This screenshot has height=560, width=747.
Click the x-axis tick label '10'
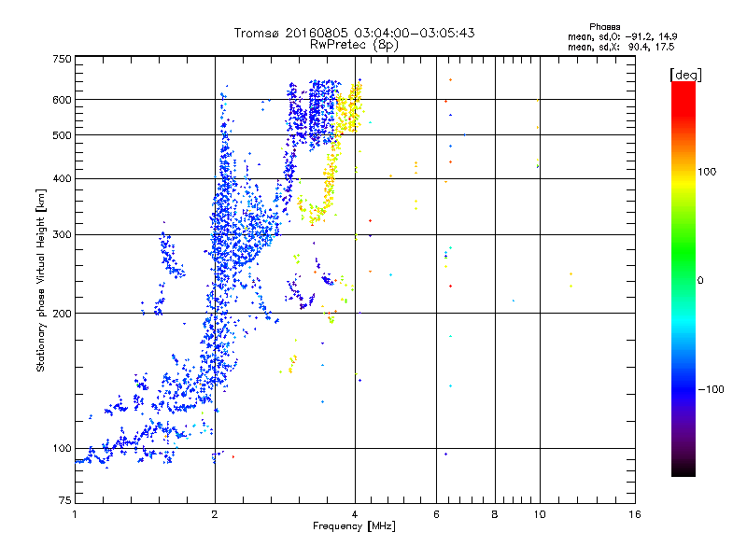pyautogui.click(x=540, y=514)
